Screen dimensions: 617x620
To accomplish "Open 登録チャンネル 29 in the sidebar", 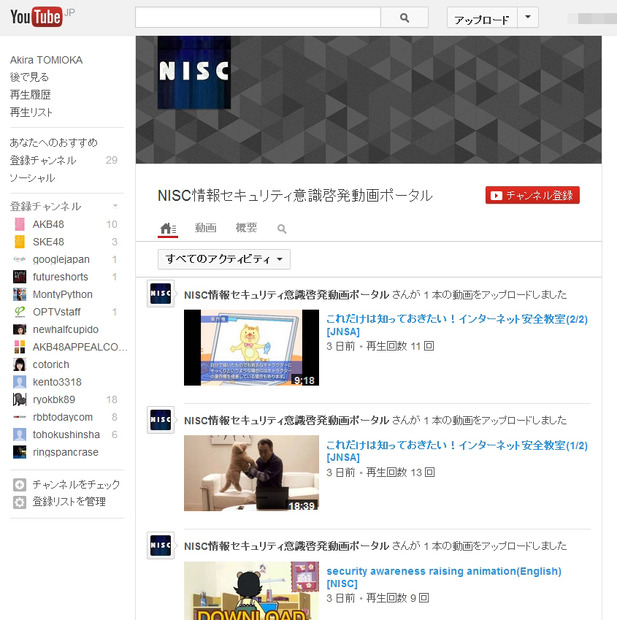I will tap(64, 160).
